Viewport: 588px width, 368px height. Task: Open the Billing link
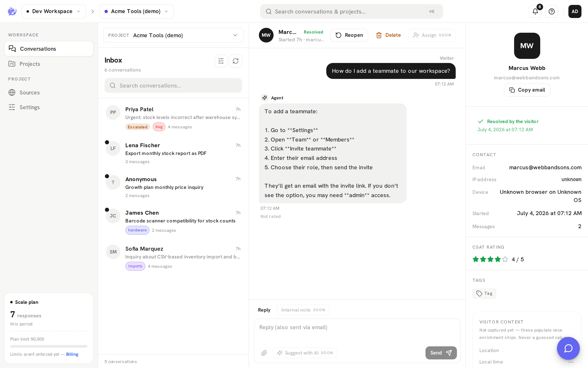[x=72, y=354]
